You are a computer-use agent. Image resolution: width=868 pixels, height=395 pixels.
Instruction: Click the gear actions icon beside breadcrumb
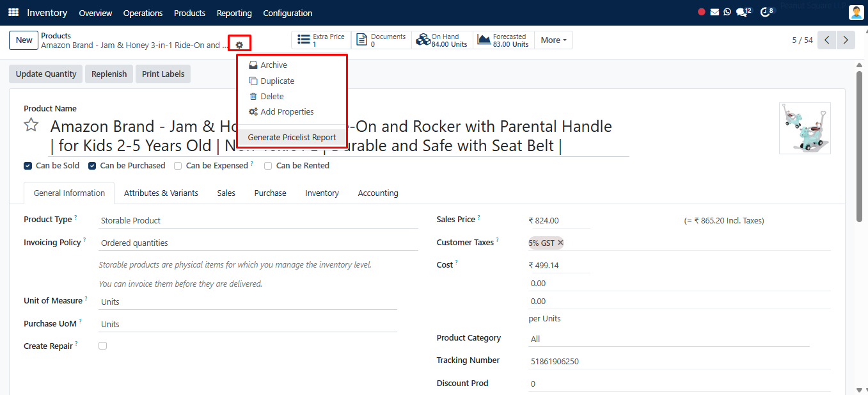click(239, 45)
